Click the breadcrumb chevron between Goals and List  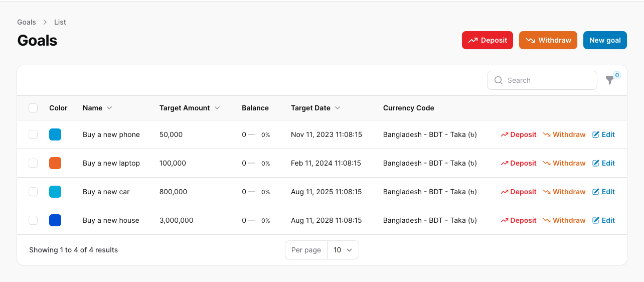(45, 22)
